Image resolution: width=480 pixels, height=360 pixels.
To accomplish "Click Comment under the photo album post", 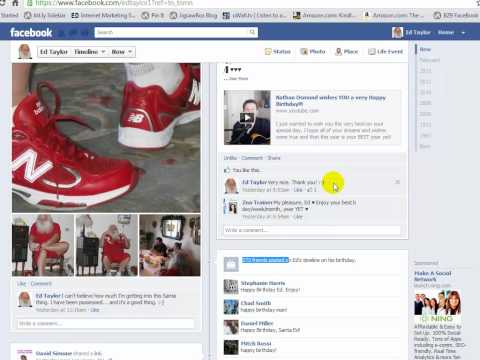I will [41, 284].
